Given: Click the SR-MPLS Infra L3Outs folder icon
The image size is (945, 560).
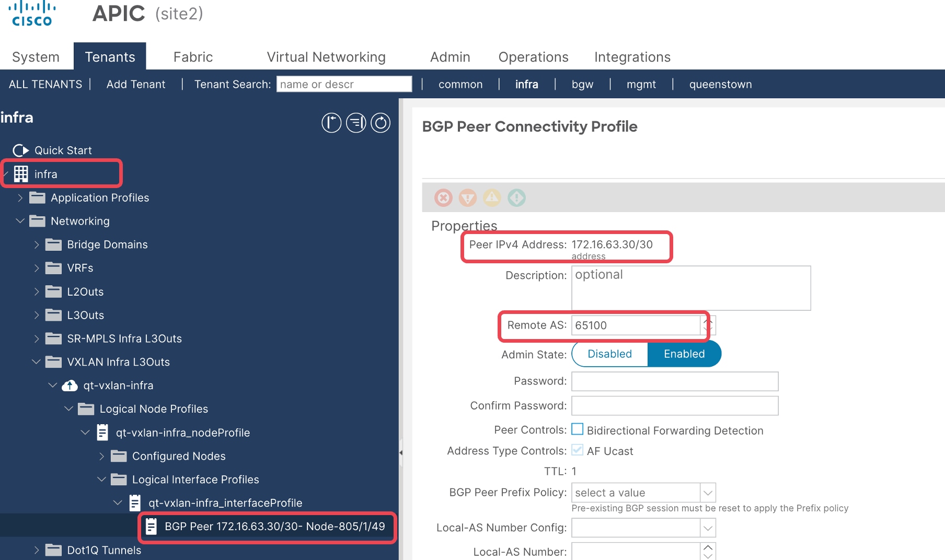Looking at the screenshot, I should point(53,339).
